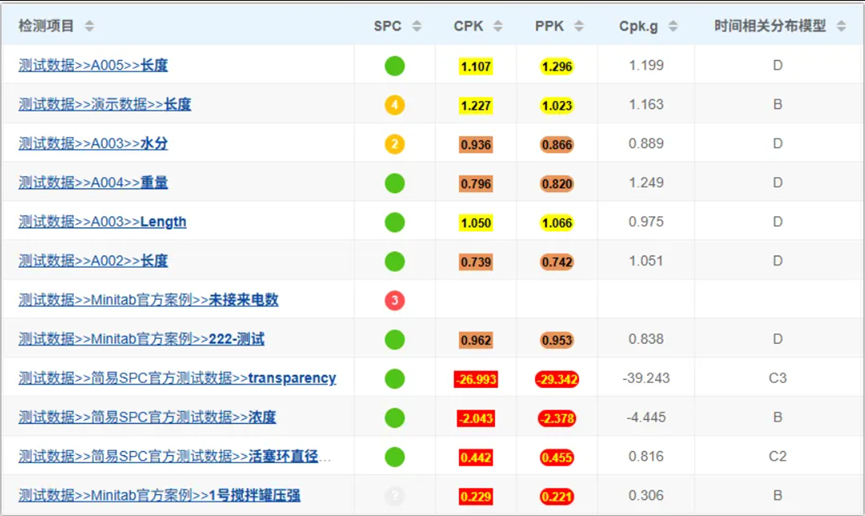Click Cpk.g value 1.199
This screenshot has height=516, width=865.
(646, 66)
